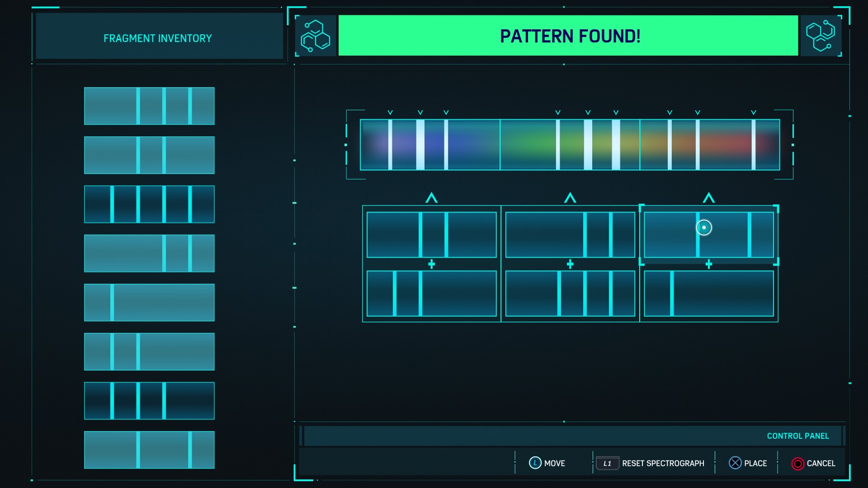Pick the single-line fragment in the inventory
Screen dimensions: 868x488
[149, 302]
